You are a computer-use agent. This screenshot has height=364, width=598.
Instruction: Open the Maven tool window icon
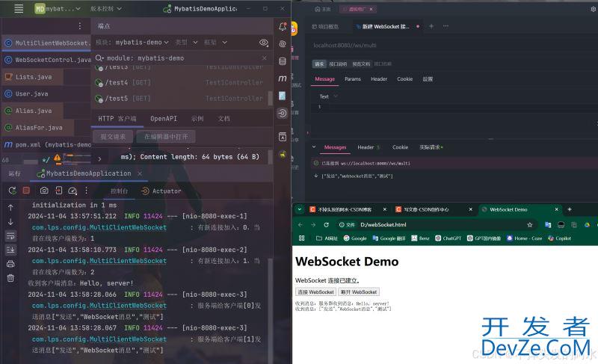pyautogui.click(x=283, y=78)
